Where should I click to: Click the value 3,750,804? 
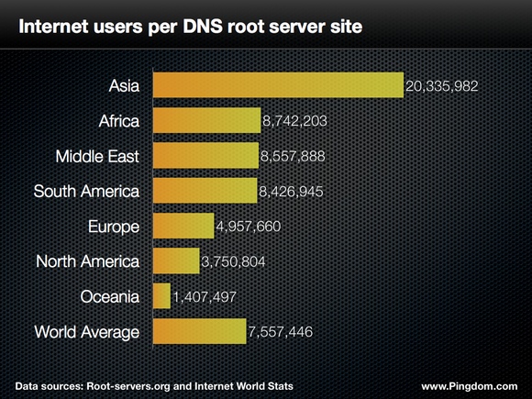233,262
